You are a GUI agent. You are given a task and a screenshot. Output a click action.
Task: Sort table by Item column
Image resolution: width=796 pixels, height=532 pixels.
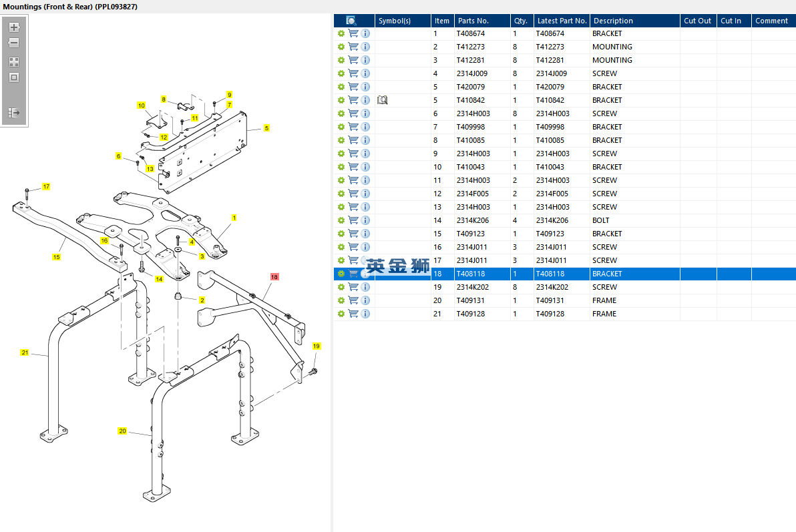[x=442, y=21]
